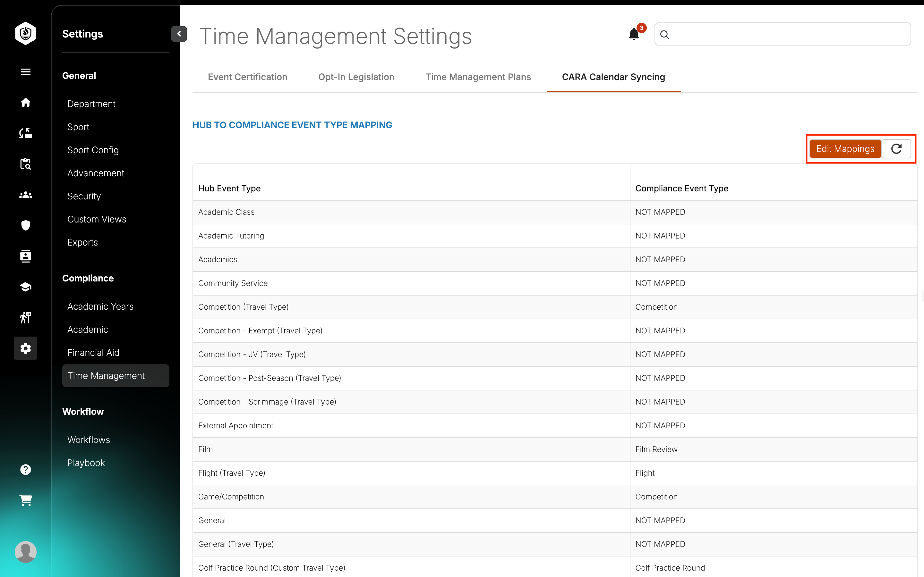The image size is (924, 577).
Task: Click the team roster people icon
Action: click(x=25, y=195)
